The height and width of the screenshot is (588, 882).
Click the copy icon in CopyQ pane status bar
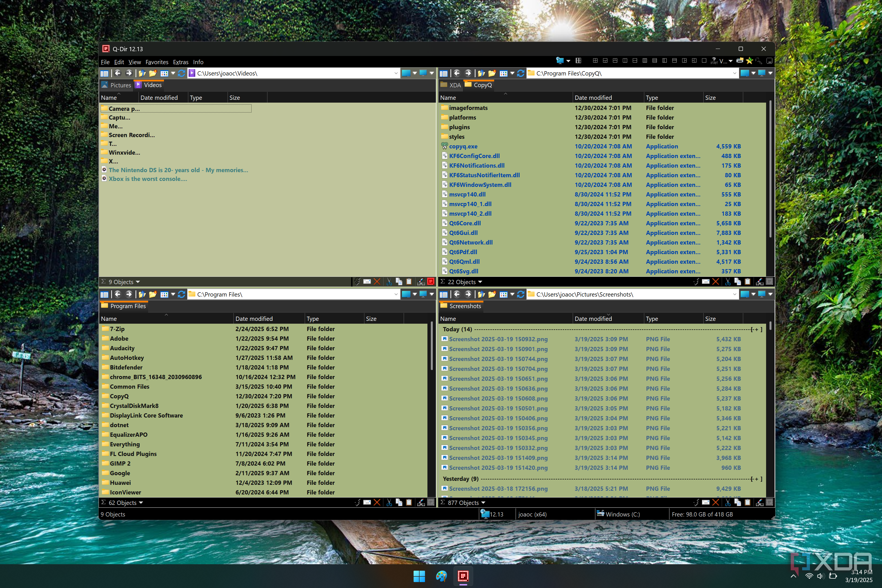point(738,282)
